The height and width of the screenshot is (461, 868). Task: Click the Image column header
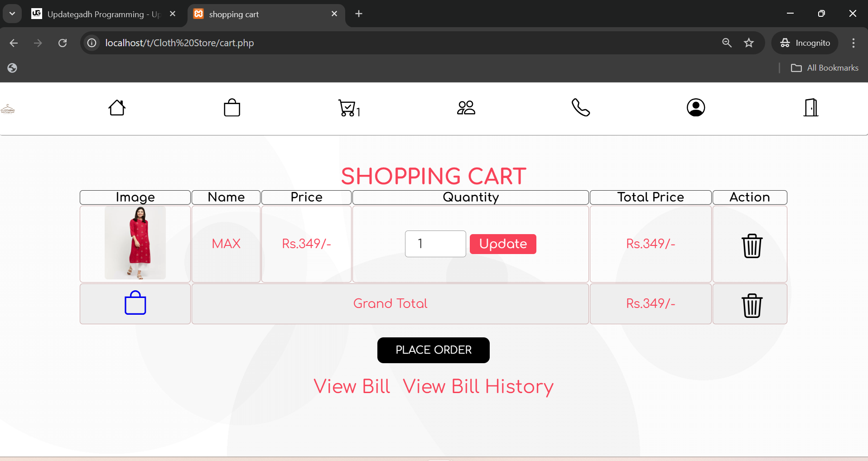click(x=135, y=197)
